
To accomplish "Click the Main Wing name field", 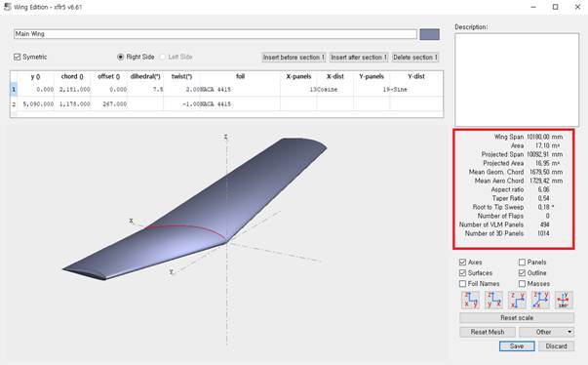I will pyautogui.click(x=216, y=34).
